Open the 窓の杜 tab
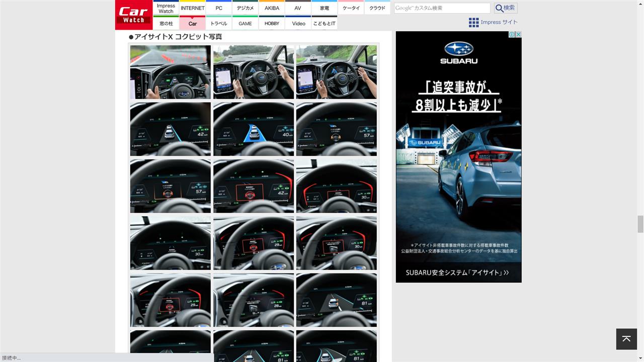 [166, 23]
